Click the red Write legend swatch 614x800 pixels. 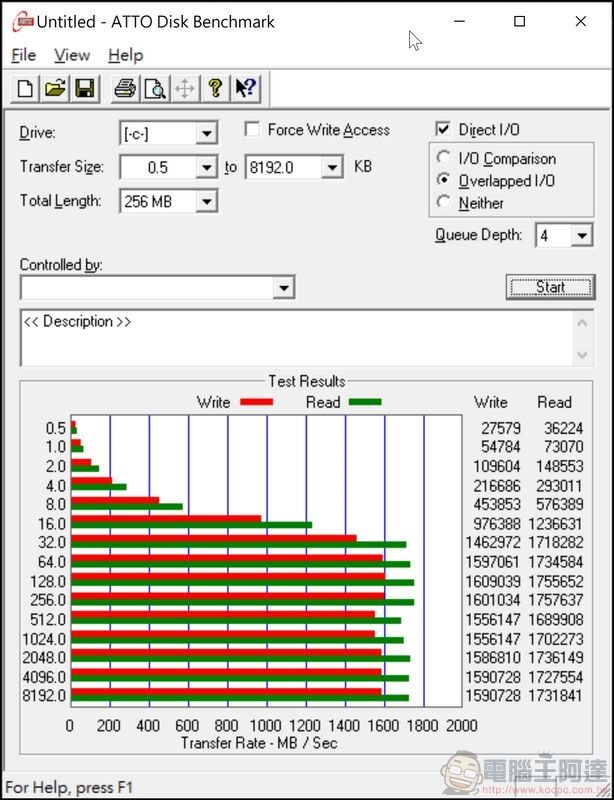pyautogui.click(x=257, y=402)
